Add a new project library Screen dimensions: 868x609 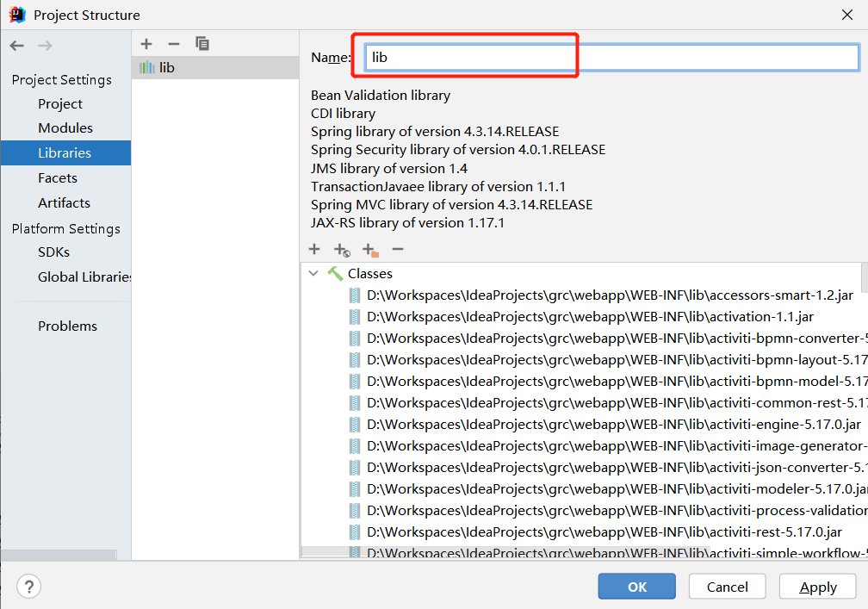(x=146, y=44)
